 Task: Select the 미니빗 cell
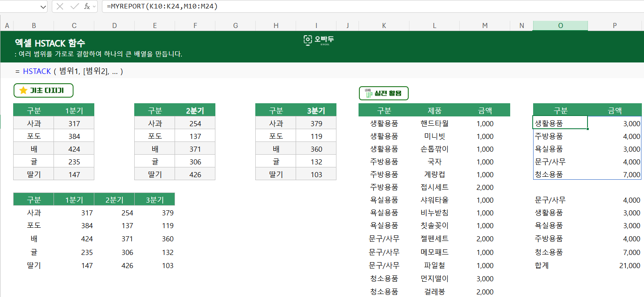pos(435,136)
